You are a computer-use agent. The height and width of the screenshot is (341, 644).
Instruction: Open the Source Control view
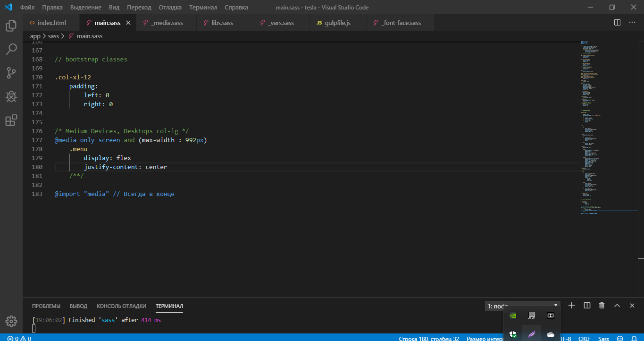click(x=11, y=73)
